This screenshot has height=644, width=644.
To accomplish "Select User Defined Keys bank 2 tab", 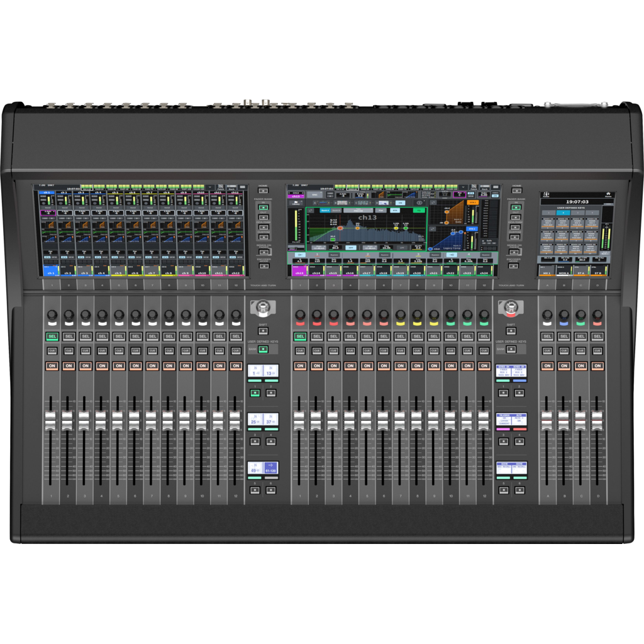I will 564,213.
